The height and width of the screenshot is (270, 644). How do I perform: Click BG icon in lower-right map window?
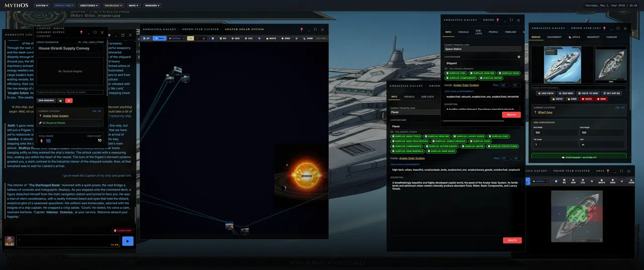click(x=565, y=182)
